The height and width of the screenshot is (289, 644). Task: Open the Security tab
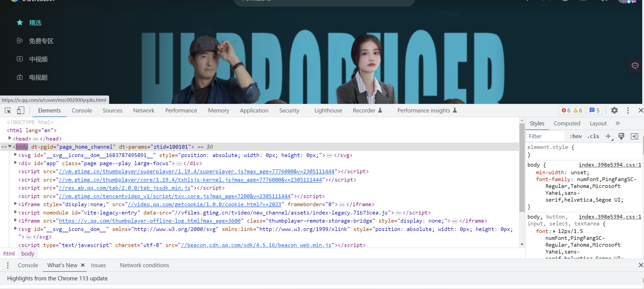point(289,110)
